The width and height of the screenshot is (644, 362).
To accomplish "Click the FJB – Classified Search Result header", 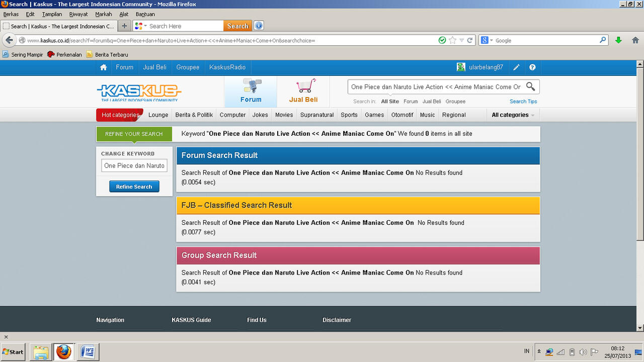I will pyautogui.click(x=358, y=205).
